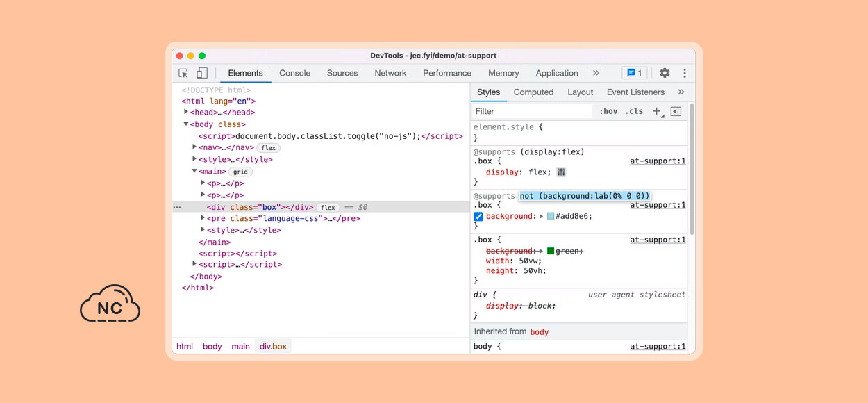Viewport: 868px width, 403px height.
Task: Expand the head element node
Action: (186, 112)
